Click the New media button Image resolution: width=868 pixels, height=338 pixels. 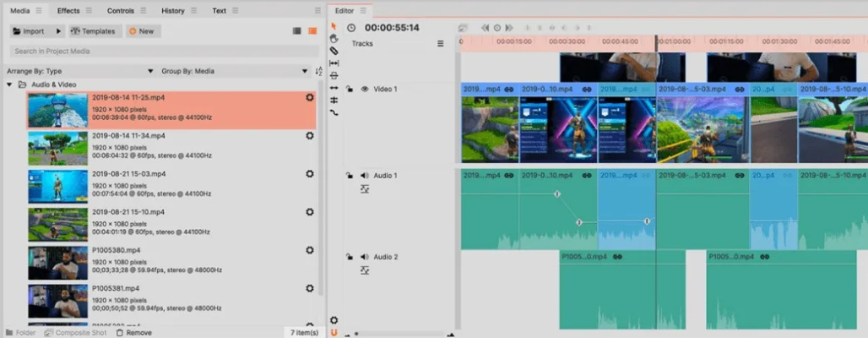point(142,31)
